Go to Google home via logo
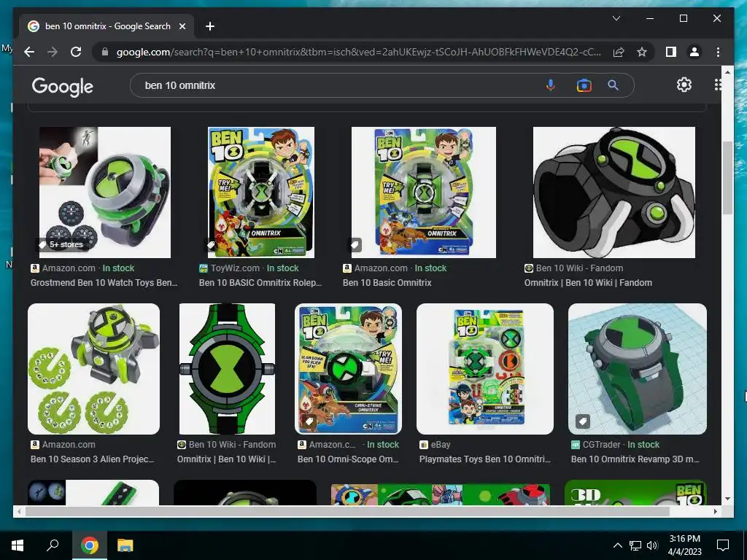The width and height of the screenshot is (747, 560). pos(63,86)
